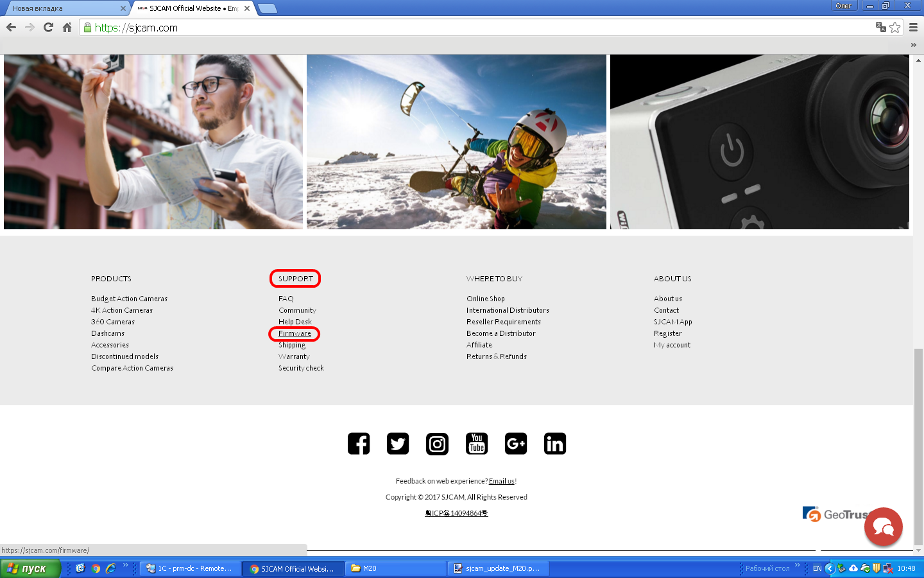Screen dimensions: 924x578
Task: Open the SJCAM App link
Action: tap(673, 322)
